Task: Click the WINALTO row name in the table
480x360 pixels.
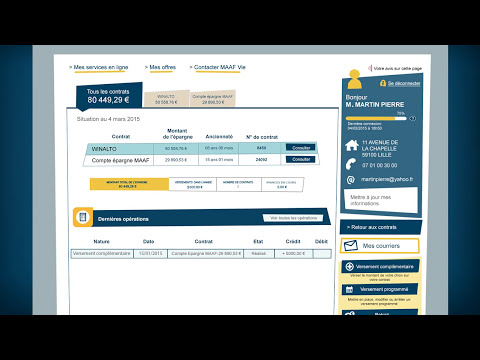Action: pos(104,149)
